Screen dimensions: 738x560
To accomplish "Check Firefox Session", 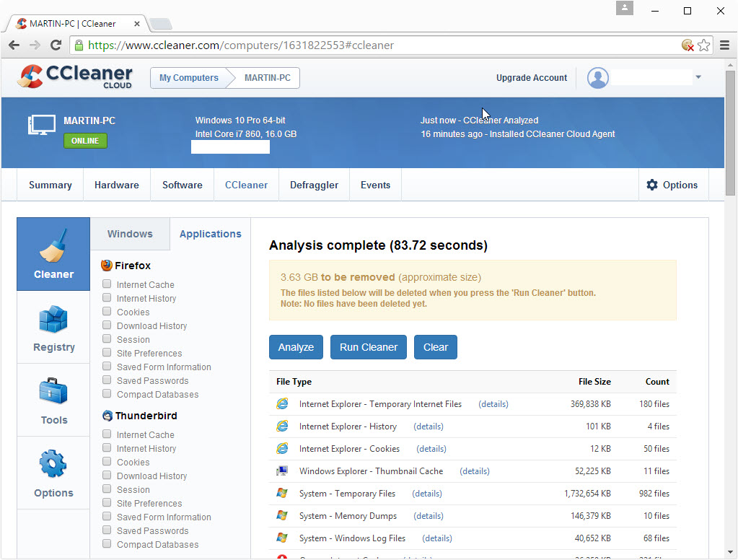I will pos(107,338).
